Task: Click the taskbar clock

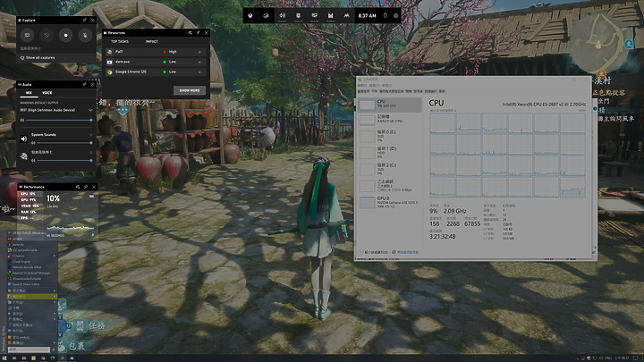Action: coord(622,358)
